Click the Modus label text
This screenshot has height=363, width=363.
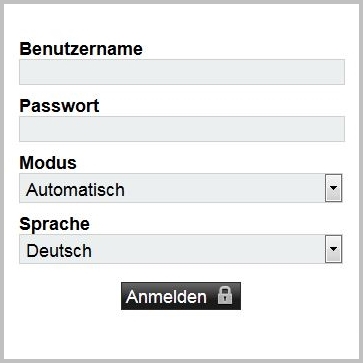48,163
